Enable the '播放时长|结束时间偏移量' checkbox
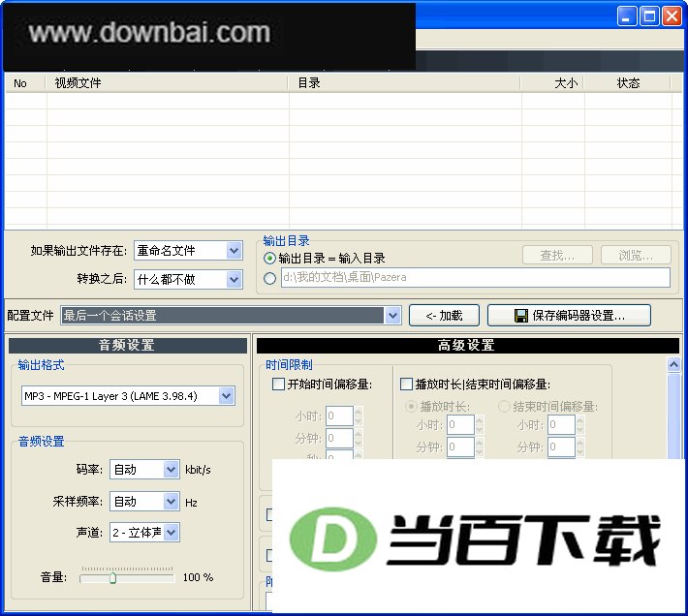 click(x=406, y=385)
